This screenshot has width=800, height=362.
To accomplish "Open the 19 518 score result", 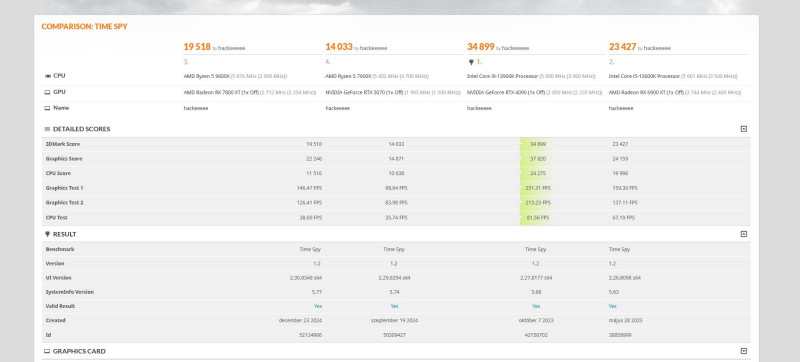I will click(197, 47).
